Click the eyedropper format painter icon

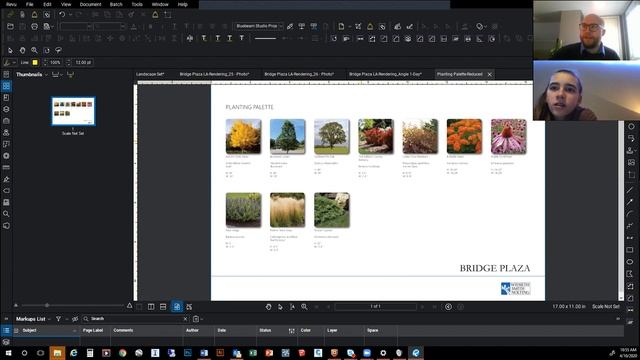[x=290, y=27]
